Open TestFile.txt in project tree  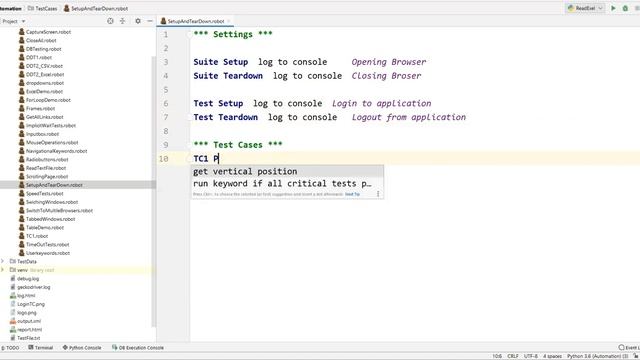[25, 338]
